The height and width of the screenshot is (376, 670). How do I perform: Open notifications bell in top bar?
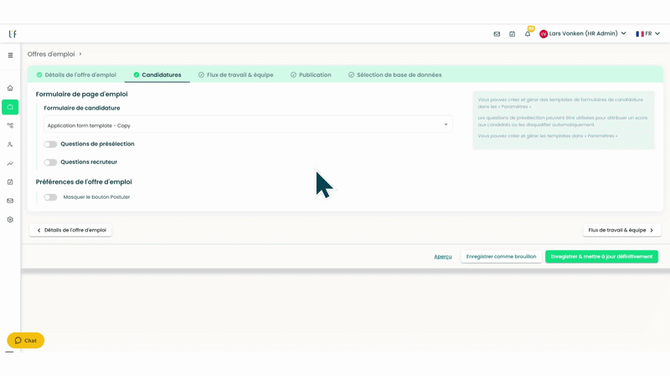click(528, 33)
